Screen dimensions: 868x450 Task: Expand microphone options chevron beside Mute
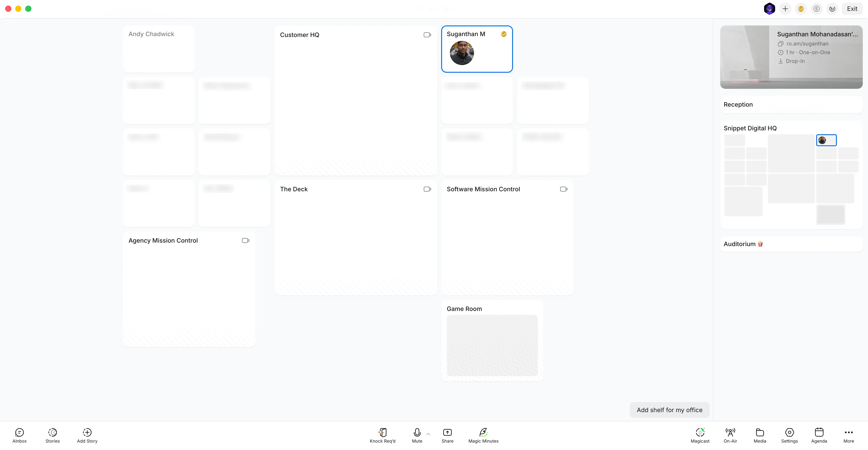(428, 434)
